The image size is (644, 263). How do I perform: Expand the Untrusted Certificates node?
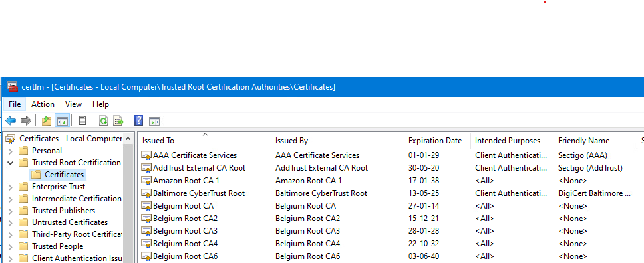[11, 222]
